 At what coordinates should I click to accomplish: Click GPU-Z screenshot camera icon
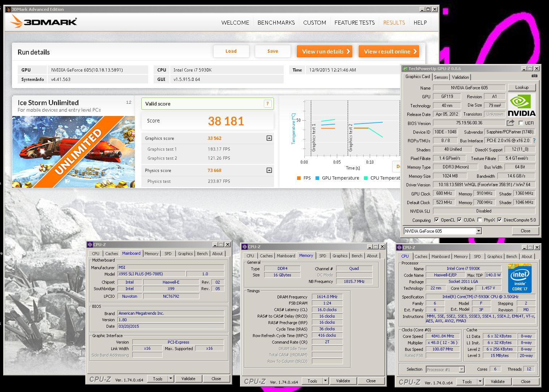click(x=534, y=76)
